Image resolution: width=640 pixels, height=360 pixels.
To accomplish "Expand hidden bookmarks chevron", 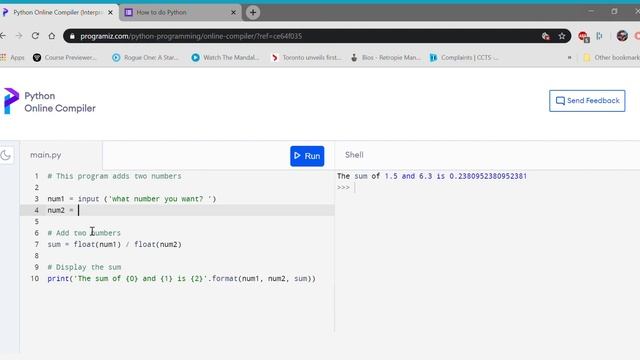I will coord(569,58).
